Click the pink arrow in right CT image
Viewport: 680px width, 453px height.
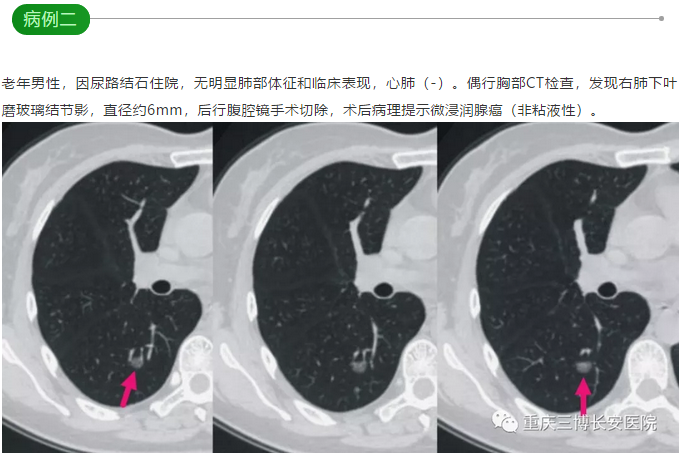(583, 397)
